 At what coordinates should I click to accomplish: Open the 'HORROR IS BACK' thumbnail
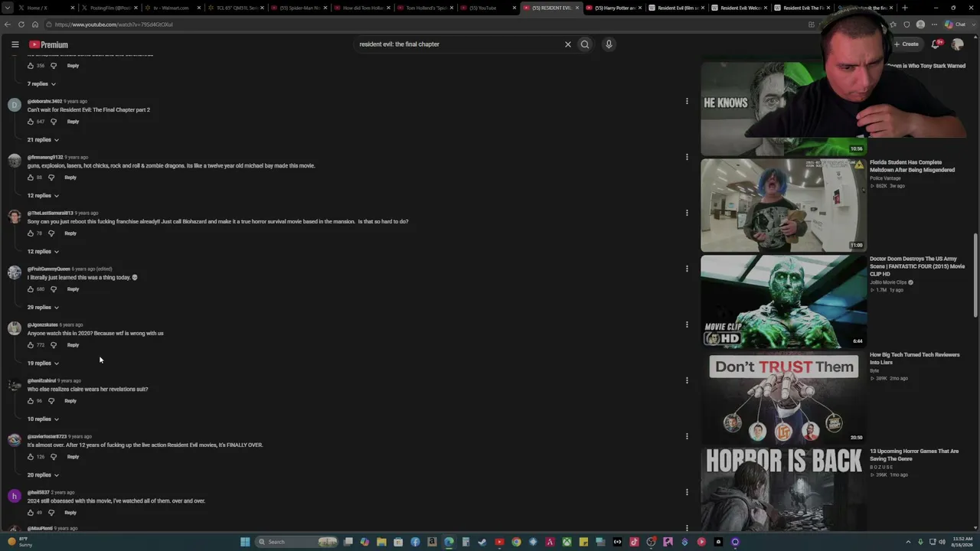click(783, 490)
